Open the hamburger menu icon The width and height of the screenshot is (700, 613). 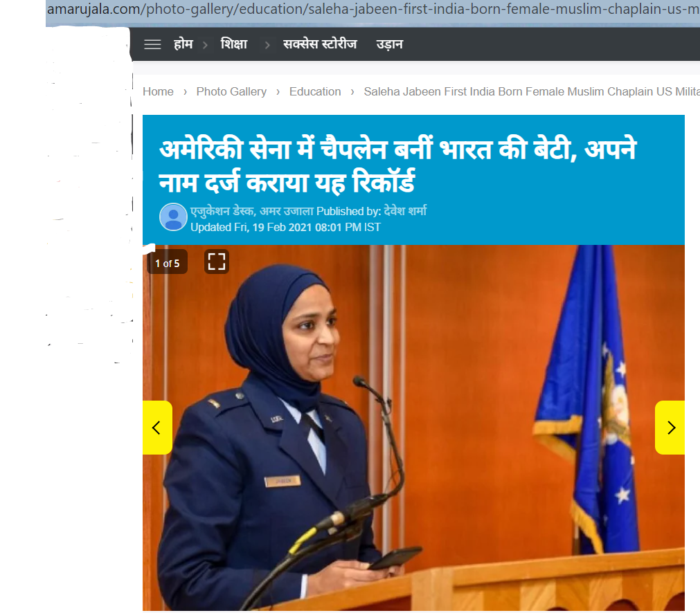click(152, 45)
